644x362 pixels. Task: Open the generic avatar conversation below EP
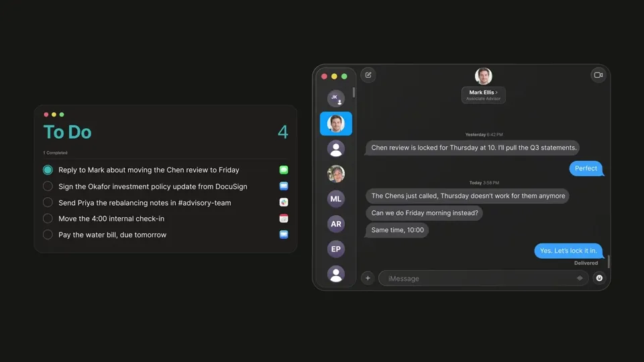point(335,274)
